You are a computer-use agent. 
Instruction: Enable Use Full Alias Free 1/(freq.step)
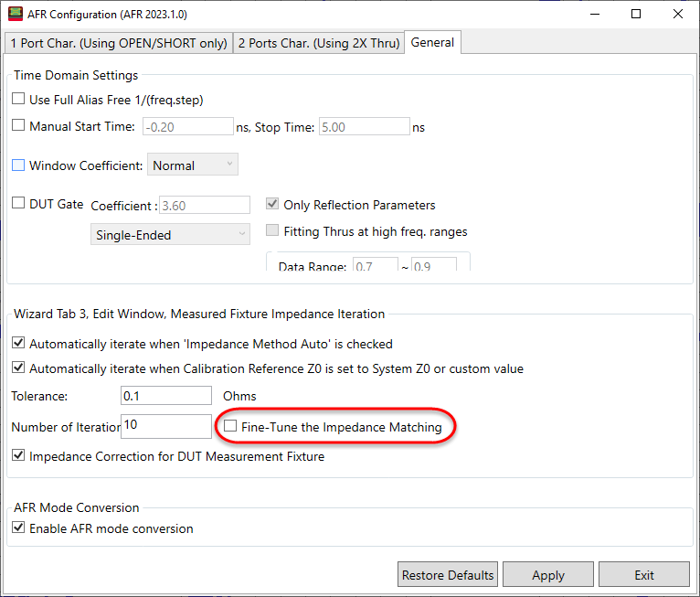tap(18, 98)
